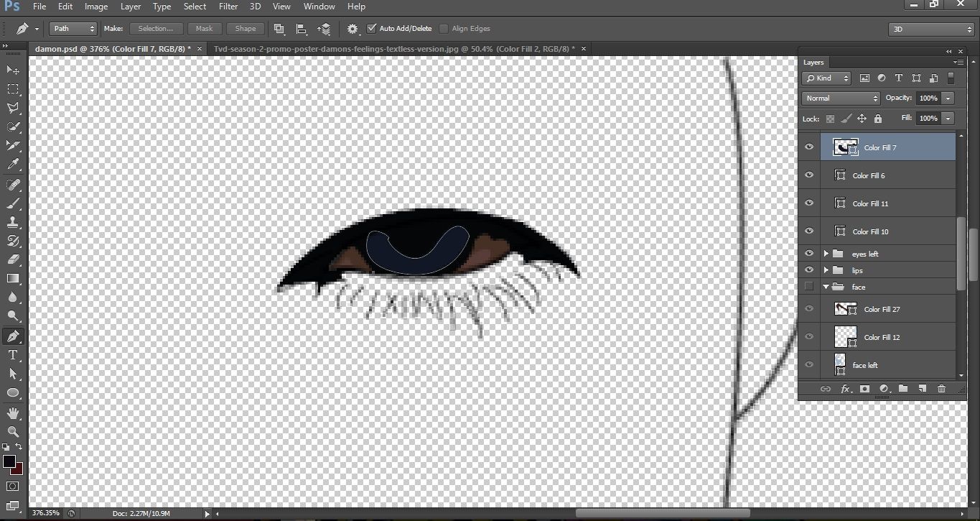Open the Path mode dropdown
The height and width of the screenshot is (521, 980).
point(73,29)
